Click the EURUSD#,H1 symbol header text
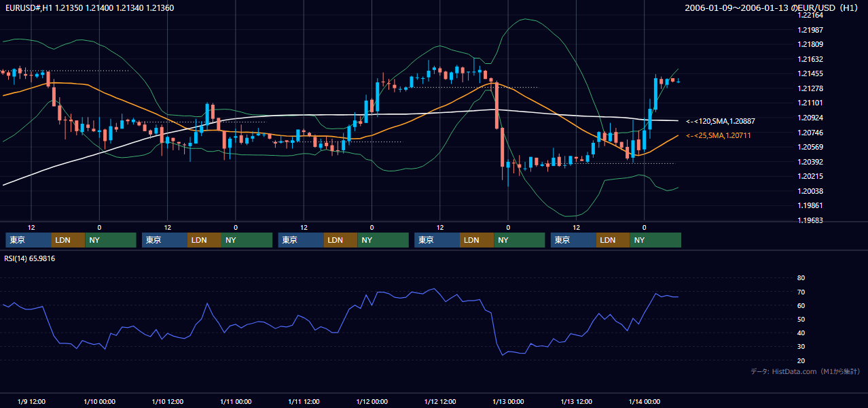 pyautogui.click(x=90, y=8)
